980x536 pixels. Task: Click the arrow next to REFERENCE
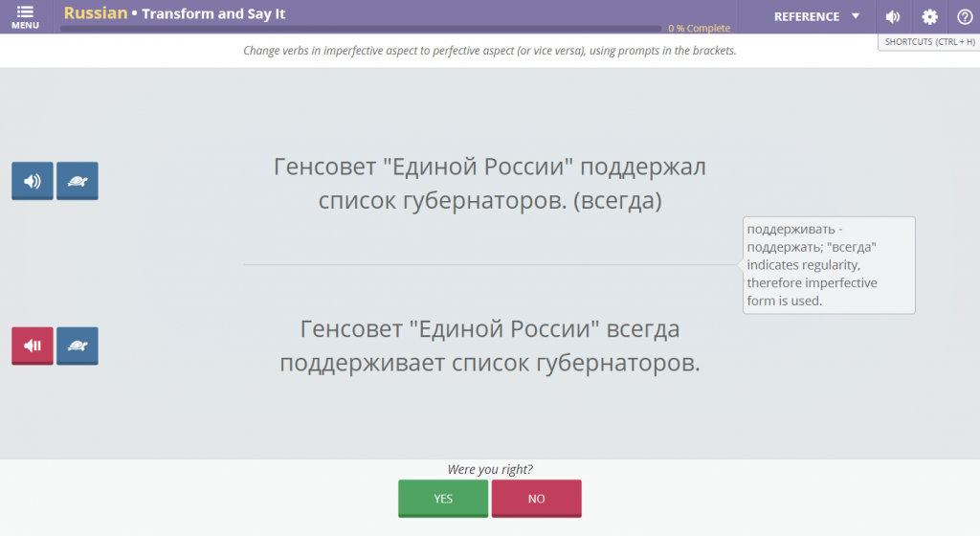(x=856, y=16)
